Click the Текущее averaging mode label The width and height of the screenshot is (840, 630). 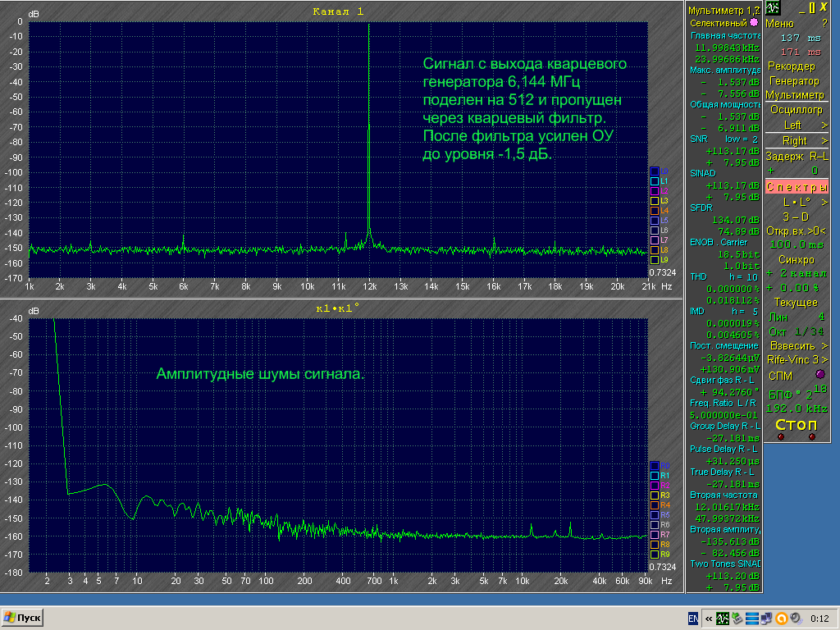[796, 303]
